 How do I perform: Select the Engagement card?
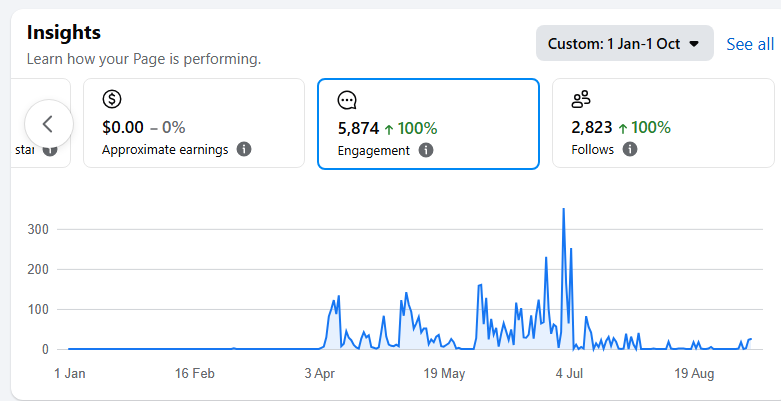(x=428, y=124)
